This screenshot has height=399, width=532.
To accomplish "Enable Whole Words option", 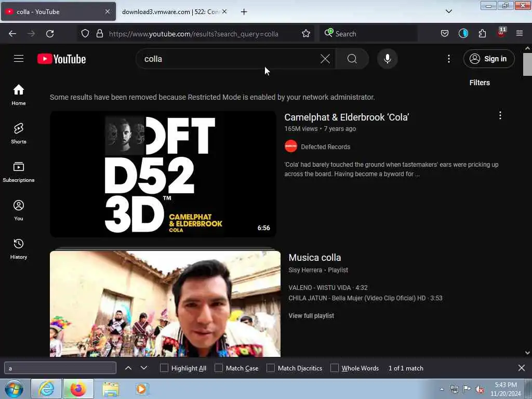I will click(334, 368).
